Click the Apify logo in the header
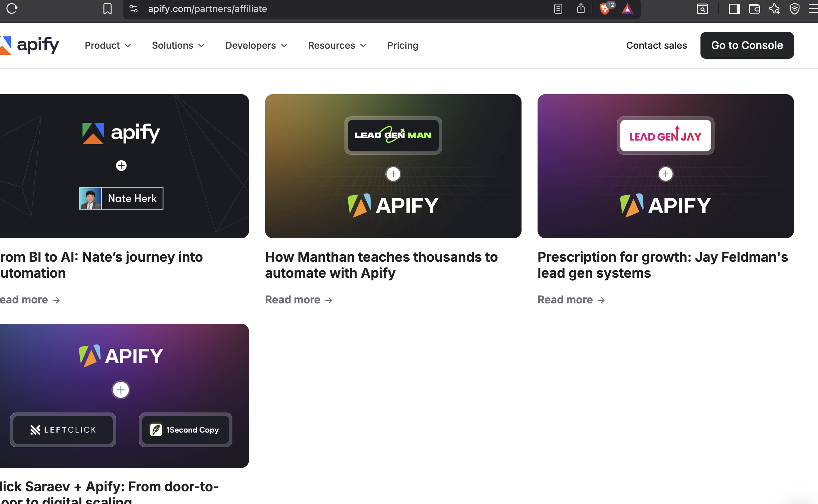 [x=29, y=45]
